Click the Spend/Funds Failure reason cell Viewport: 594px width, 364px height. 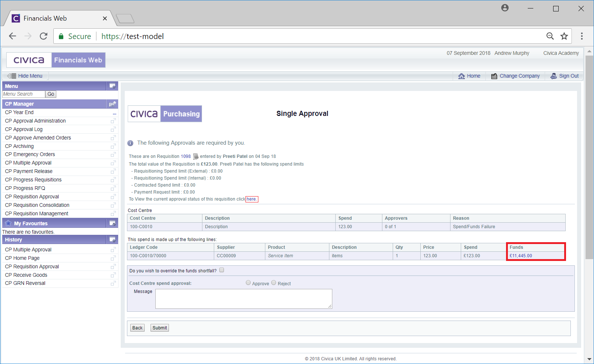point(508,227)
